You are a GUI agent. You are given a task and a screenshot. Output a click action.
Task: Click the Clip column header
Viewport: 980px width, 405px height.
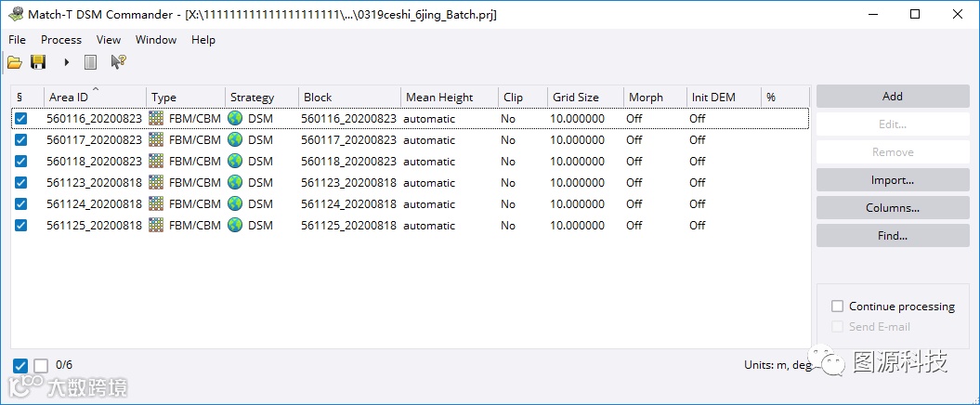523,97
